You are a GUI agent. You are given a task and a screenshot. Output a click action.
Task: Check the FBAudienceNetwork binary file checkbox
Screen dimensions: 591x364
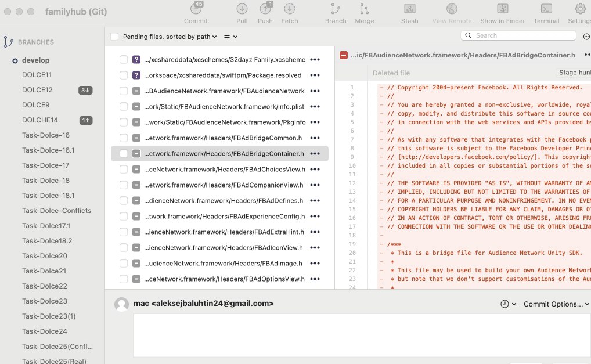(124, 91)
